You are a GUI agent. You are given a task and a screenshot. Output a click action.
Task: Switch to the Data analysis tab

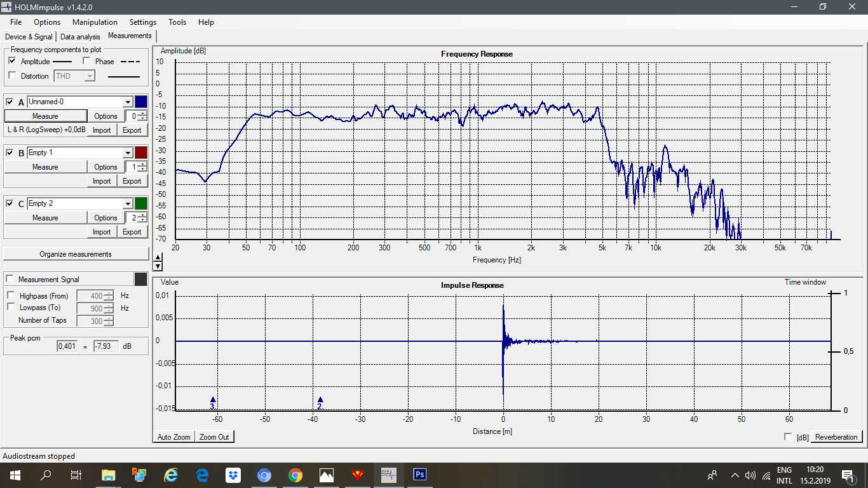tap(80, 37)
